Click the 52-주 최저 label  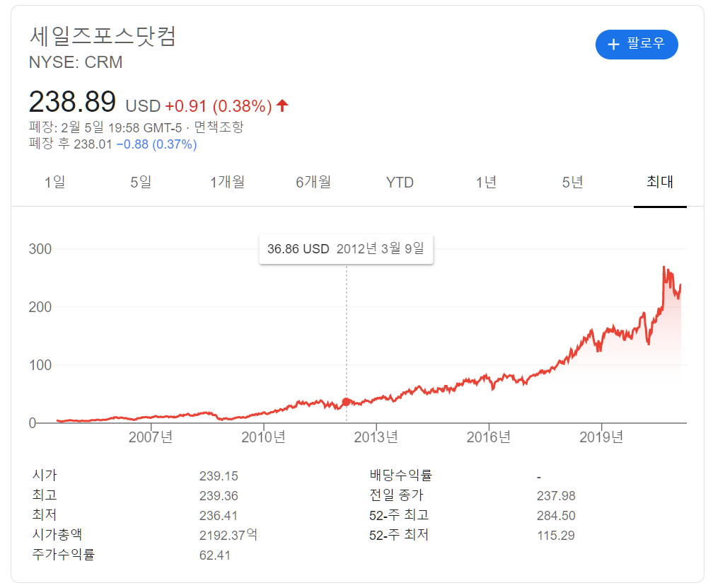click(x=399, y=535)
